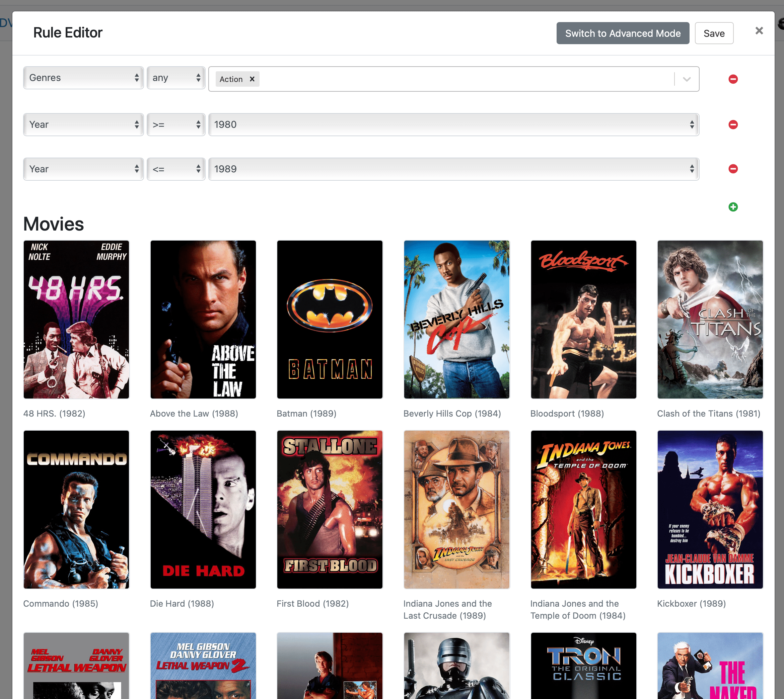The width and height of the screenshot is (784, 699).
Task: Open the Die Hard poster thumbnail
Action: tap(203, 509)
